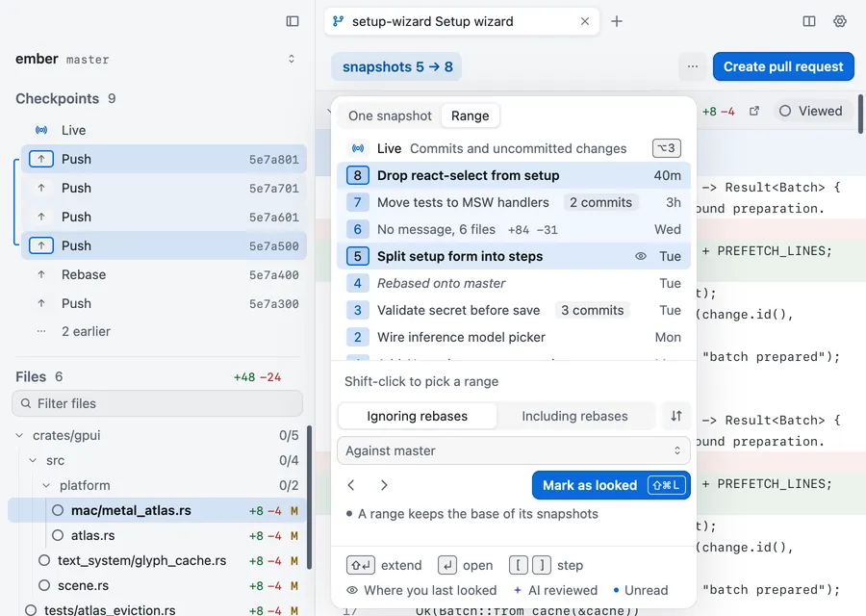Open the more options ellipsis button
The height and width of the screenshot is (616, 866).
point(693,66)
